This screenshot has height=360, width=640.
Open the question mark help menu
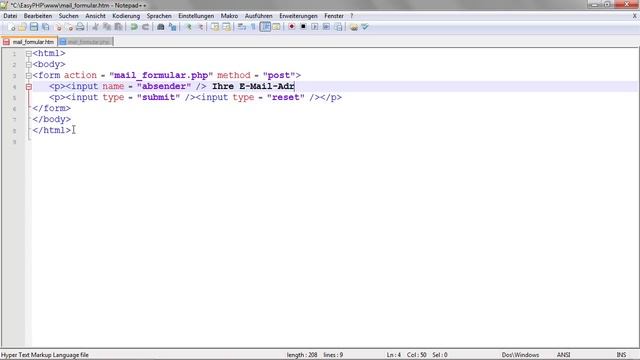coord(351,16)
